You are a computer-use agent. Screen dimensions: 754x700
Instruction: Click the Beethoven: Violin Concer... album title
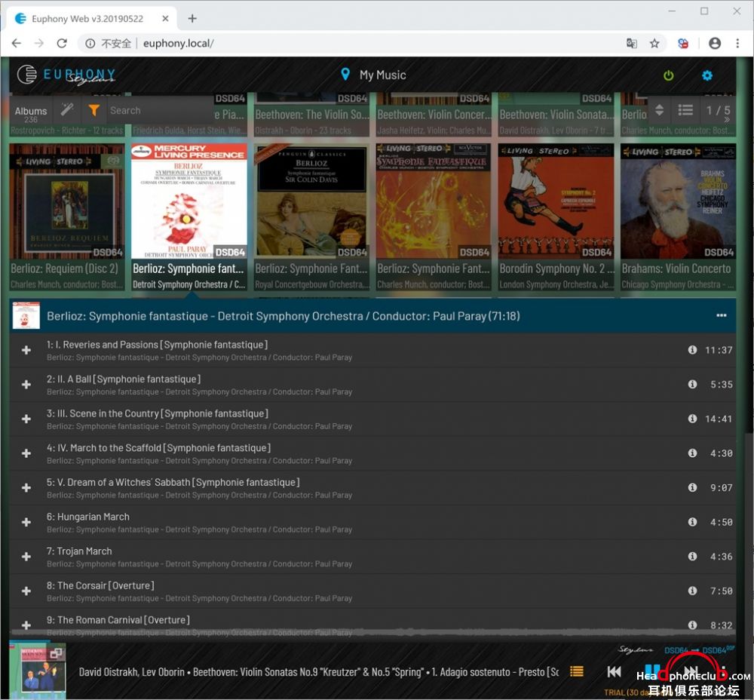point(434,115)
